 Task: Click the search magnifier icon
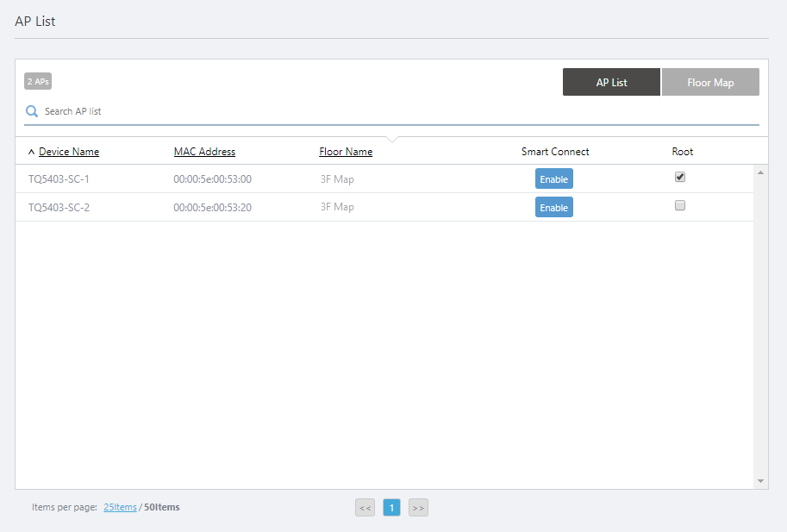click(32, 111)
